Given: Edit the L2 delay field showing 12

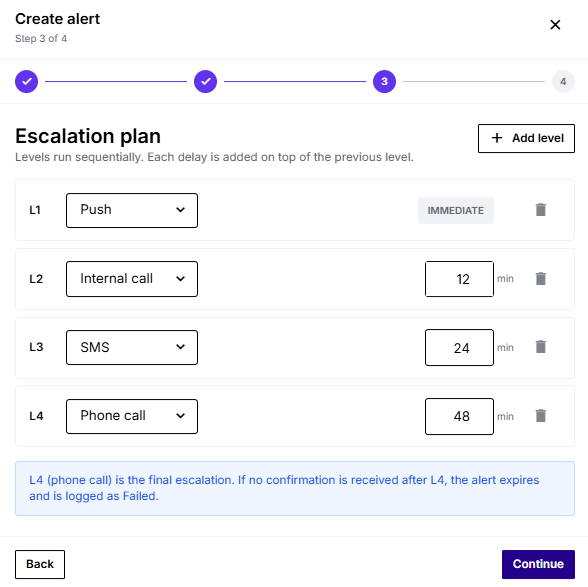Looking at the screenshot, I should click(459, 279).
